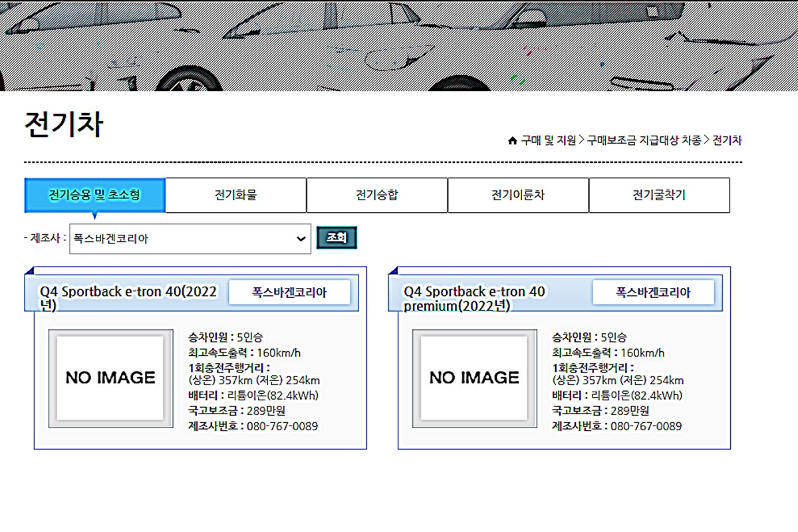Screen dimensions: 798x532
Task: Switch to the 전기승합 tab
Action: coord(377,196)
